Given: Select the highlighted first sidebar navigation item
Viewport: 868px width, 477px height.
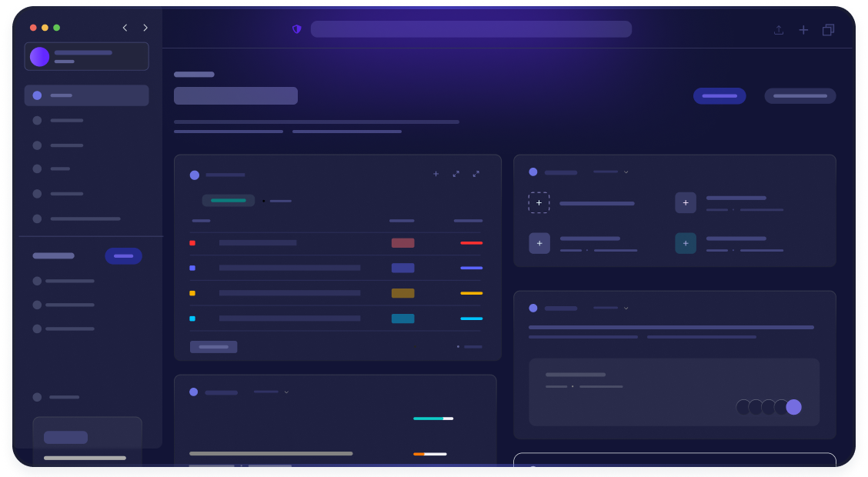Looking at the screenshot, I should coord(86,95).
